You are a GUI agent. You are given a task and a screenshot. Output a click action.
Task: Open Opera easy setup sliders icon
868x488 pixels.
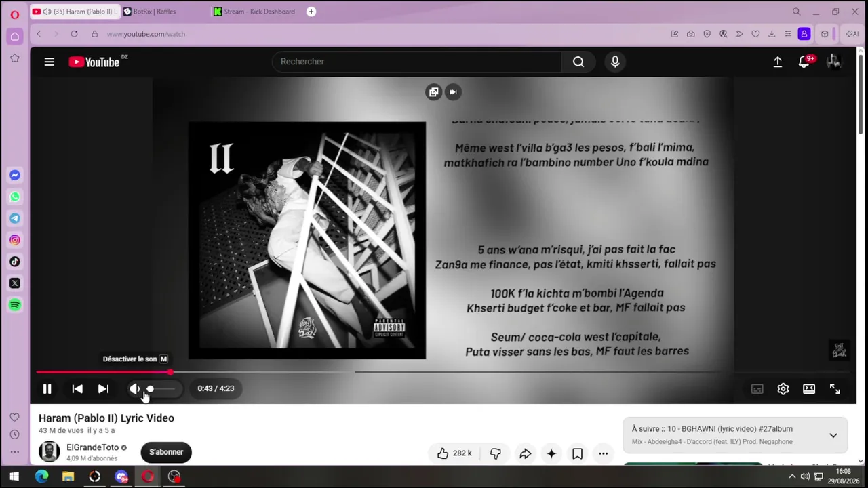[788, 34]
